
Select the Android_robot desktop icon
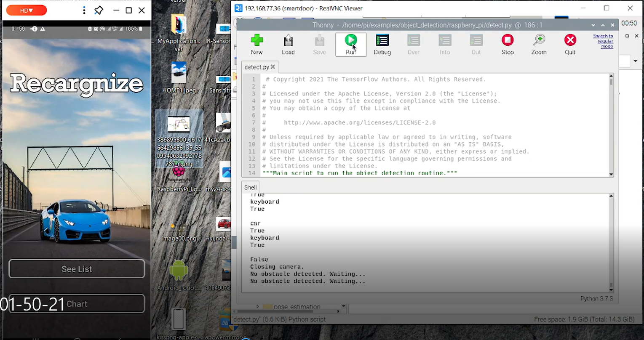pos(179,275)
